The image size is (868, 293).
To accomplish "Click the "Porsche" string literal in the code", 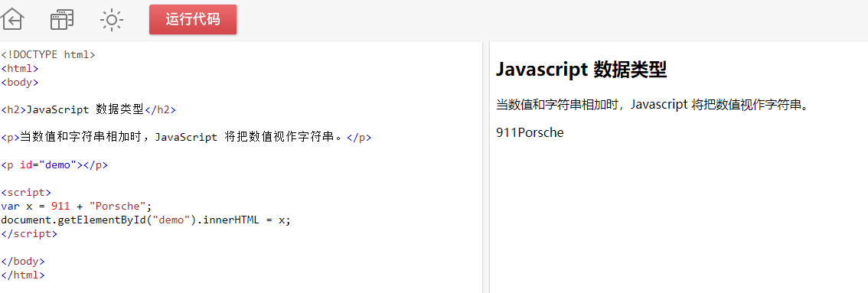I will pyautogui.click(x=117, y=207).
